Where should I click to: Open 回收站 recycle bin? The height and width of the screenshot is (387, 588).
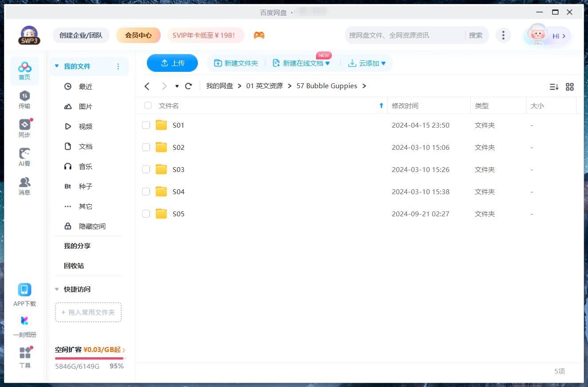point(74,266)
